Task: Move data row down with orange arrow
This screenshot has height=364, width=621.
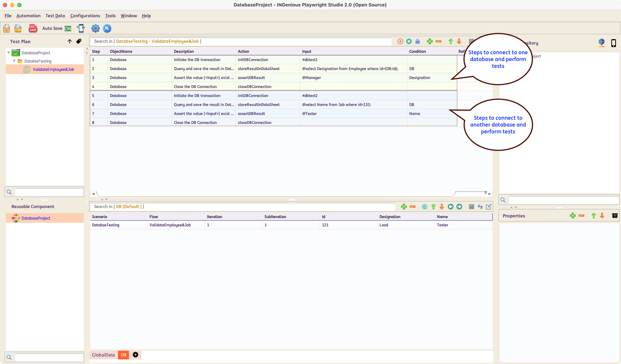Action: [442, 206]
